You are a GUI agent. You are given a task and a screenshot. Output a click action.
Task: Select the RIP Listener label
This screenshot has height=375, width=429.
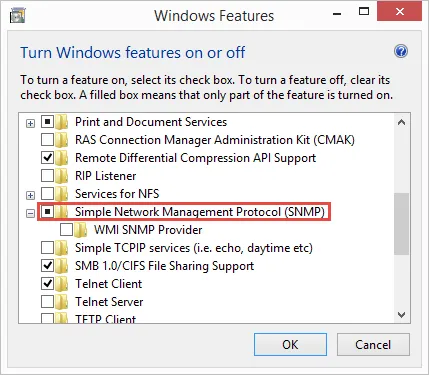[x=106, y=176]
